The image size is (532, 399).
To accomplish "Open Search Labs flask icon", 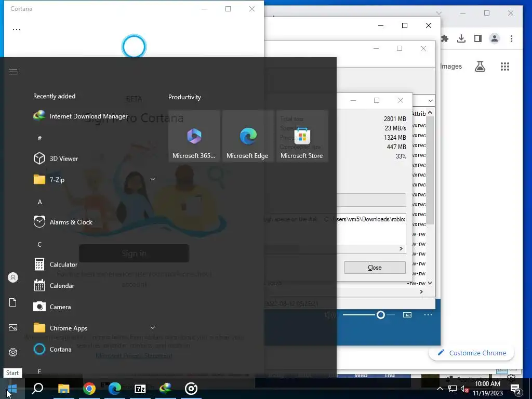I will click(480, 66).
